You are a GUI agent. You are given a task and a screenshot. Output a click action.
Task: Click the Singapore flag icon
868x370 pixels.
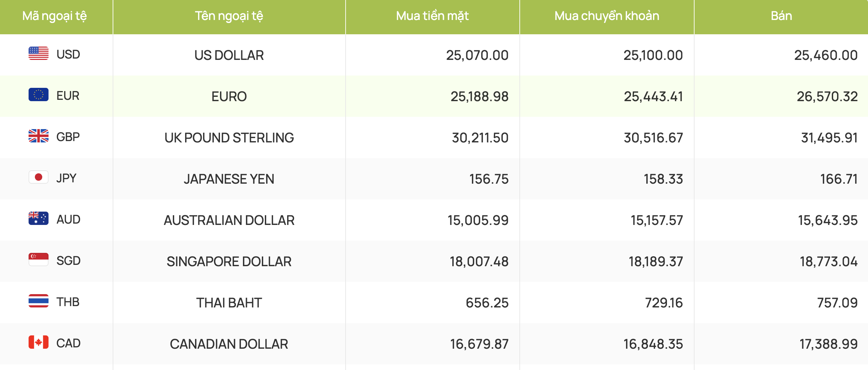click(x=39, y=260)
